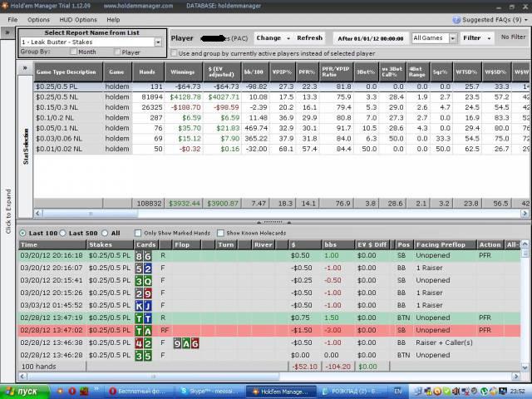Sort by Hands column header

pyautogui.click(x=148, y=72)
